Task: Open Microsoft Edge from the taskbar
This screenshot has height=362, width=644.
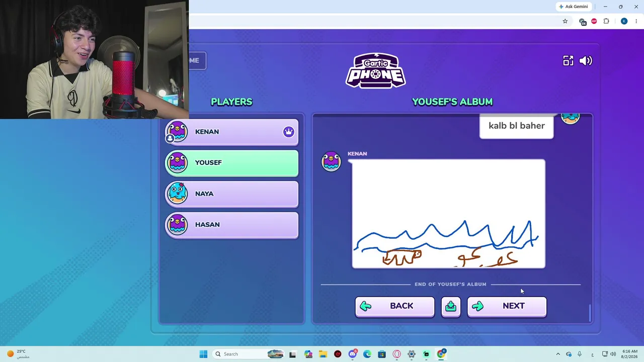Action: (367, 354)
